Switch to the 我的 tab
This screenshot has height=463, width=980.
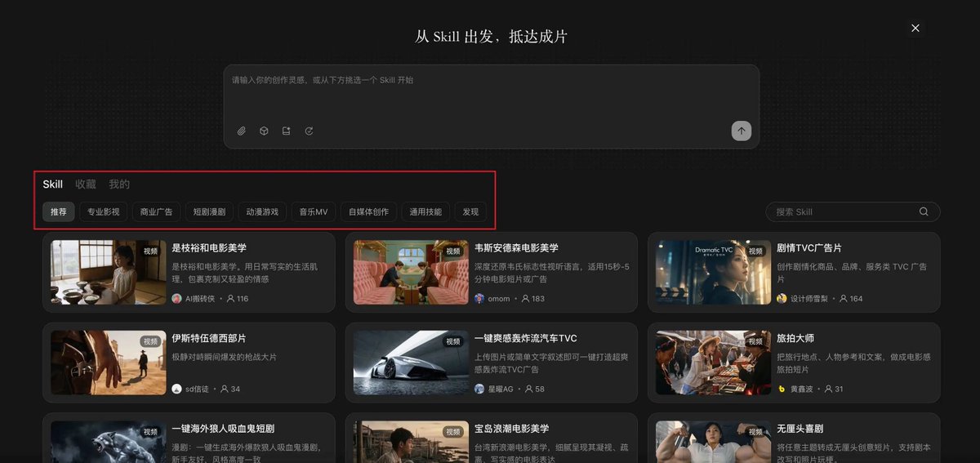pos(119,185)
